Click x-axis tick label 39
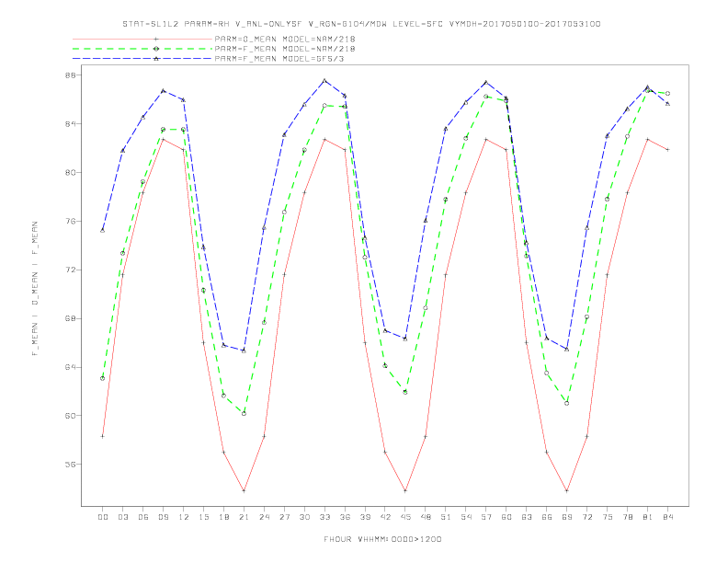The image size is (728, 563). point(365,517)
